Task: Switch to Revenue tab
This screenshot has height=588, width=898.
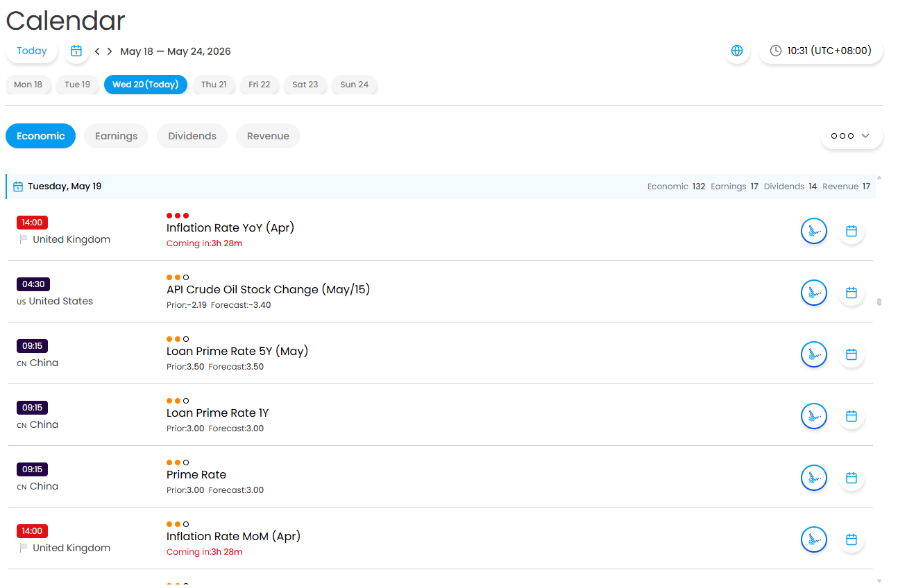Action: [268, 136]
